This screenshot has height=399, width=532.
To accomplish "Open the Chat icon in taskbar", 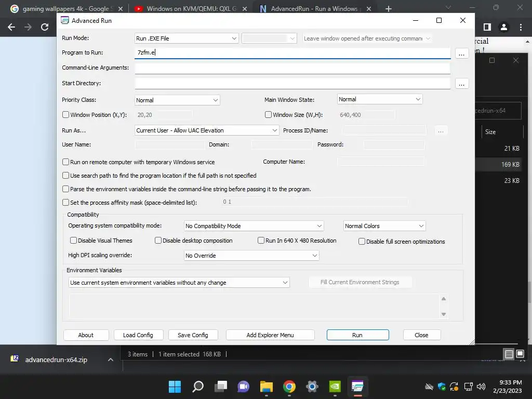I will [243, 387].
